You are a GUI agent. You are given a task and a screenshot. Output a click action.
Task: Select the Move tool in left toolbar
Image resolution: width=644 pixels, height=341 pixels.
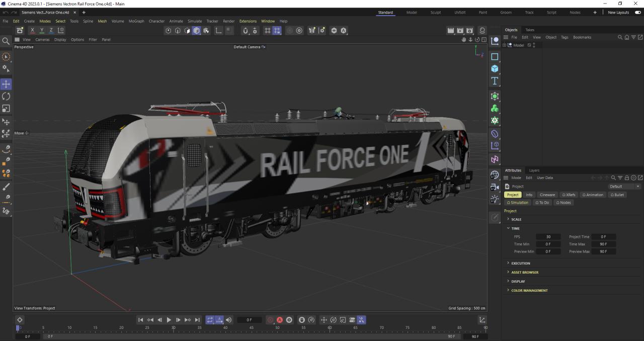click(x=6, y=84)
